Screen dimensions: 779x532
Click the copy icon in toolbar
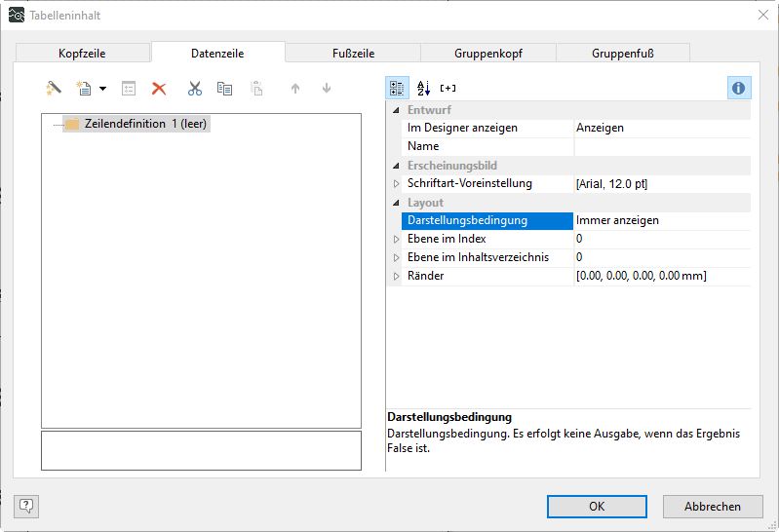224,89
